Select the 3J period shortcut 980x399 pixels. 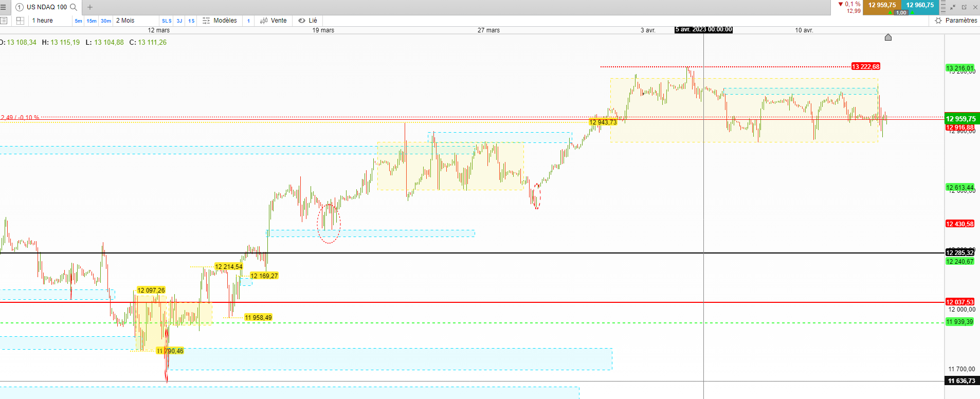tap(179, 21)
